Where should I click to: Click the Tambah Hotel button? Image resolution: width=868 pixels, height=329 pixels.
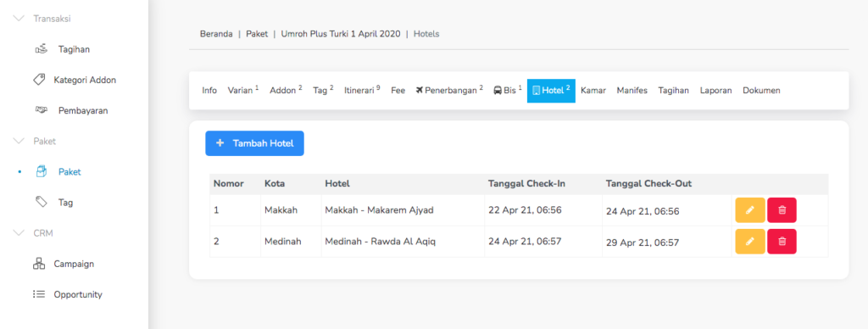pos(254,143)
